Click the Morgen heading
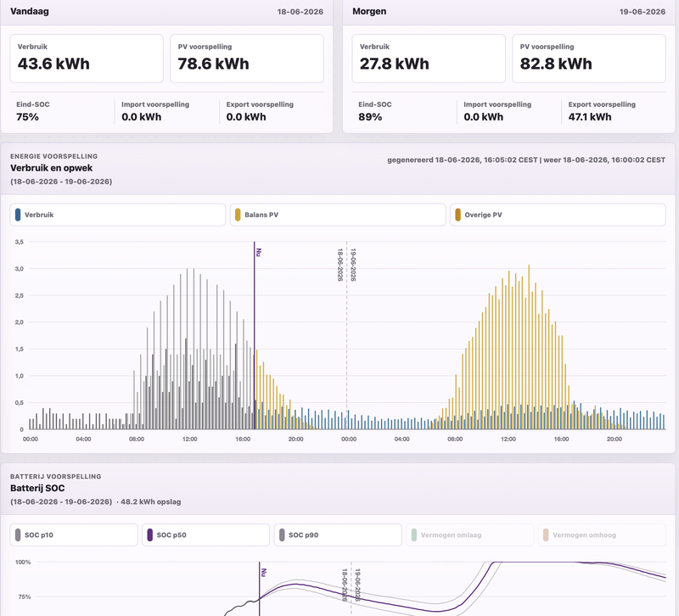Image resolution: width=679 pixels, height=616 pixels. point(369,11)
